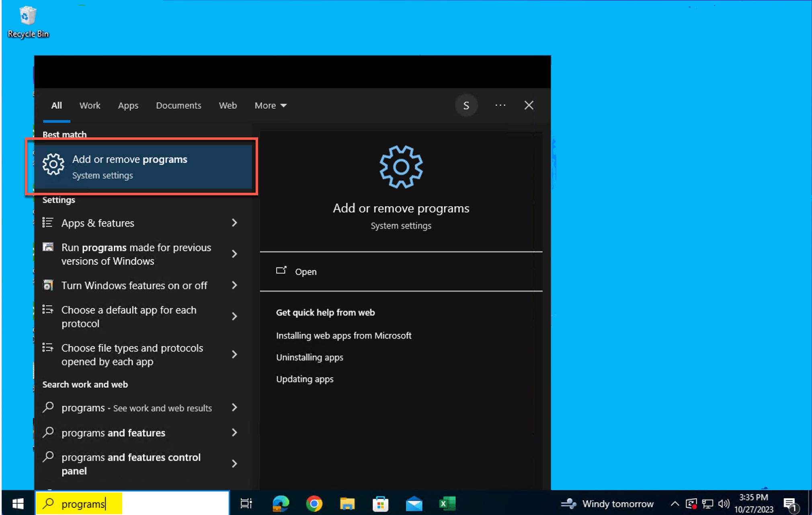Image resolution: width=812 pixels, height=515 pixels.
Task: Select Choose file types and protocols opened by each app
Action: (132, 355)
